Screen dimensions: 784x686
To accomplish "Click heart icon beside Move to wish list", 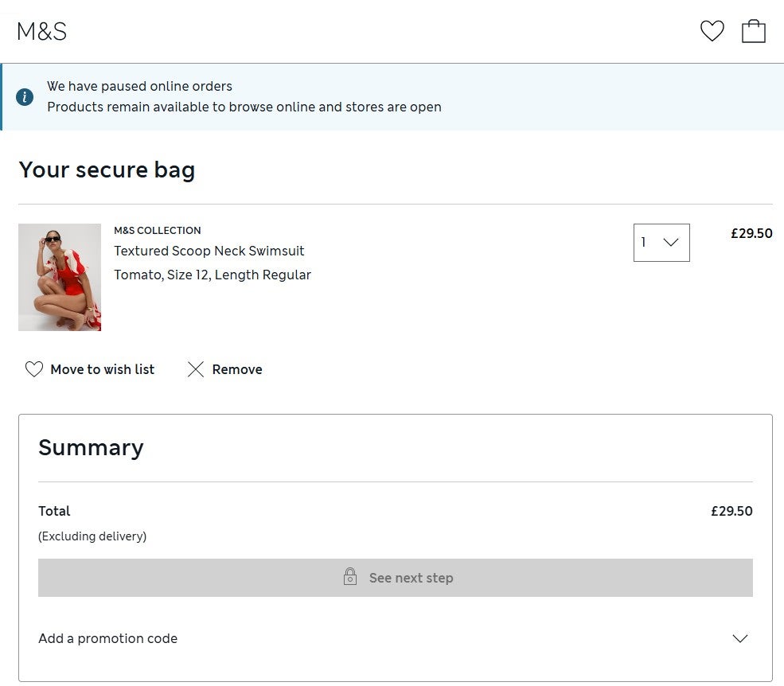I will pos(33,369).
